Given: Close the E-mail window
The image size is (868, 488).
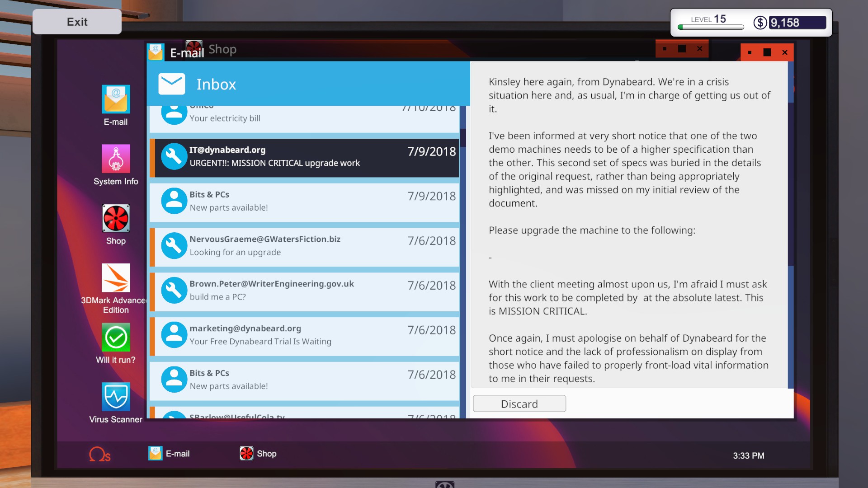Looking at the screenshot, I should (x=785, y=52).
